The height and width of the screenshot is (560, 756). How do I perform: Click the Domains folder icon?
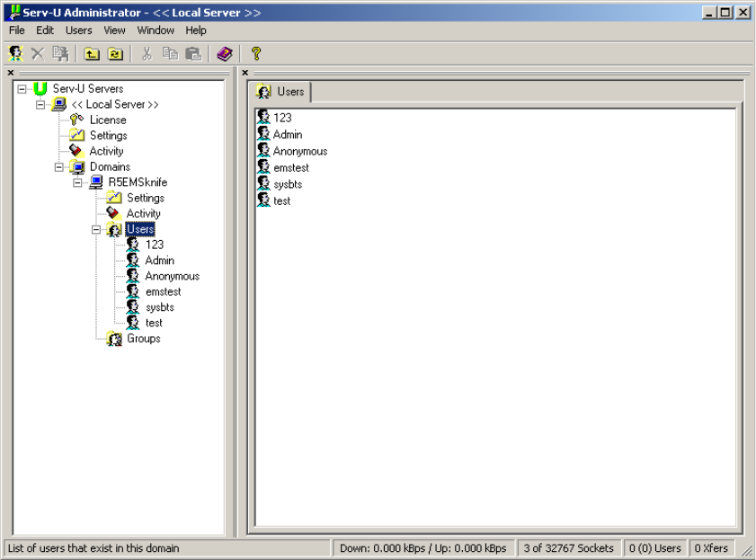pyautogui.click(x=77, y=167)
